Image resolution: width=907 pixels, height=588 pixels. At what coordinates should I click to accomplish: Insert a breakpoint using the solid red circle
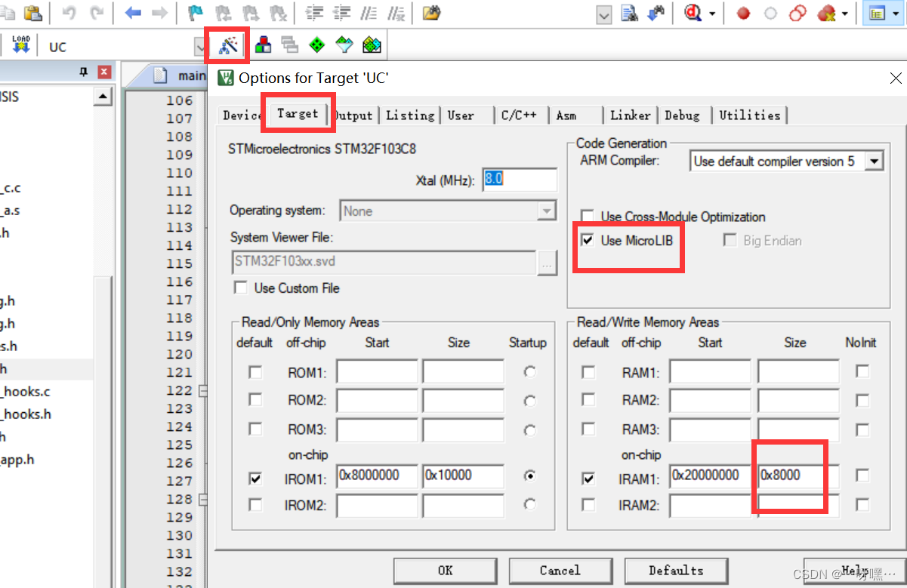(743, 13)
